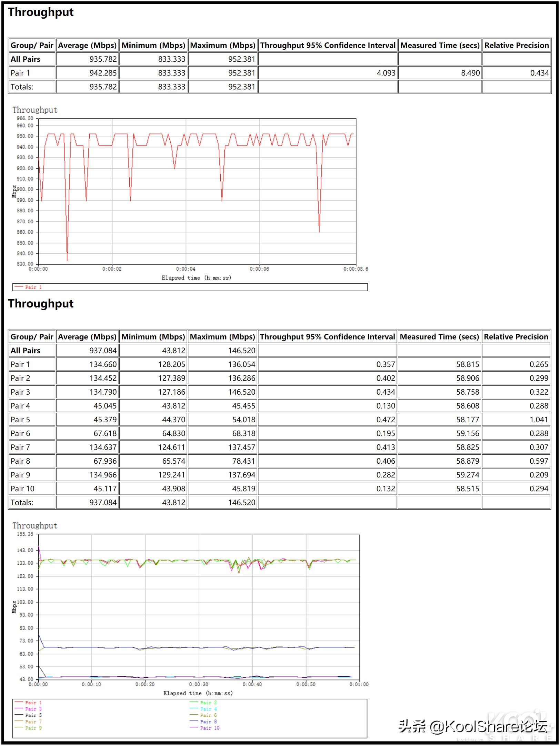560x746 pixels.
Task: Select the Pair 1 legend entry below the first chart
Action: tap(33, 287)
